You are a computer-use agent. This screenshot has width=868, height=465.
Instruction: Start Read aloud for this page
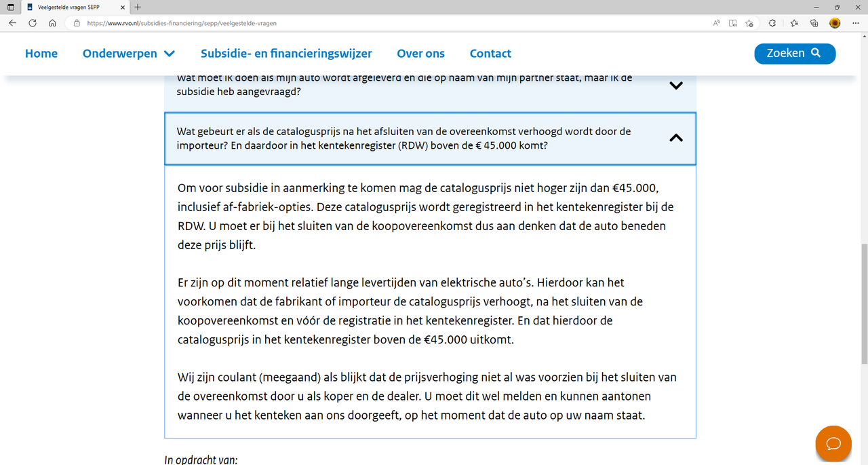tap(716, 22)
